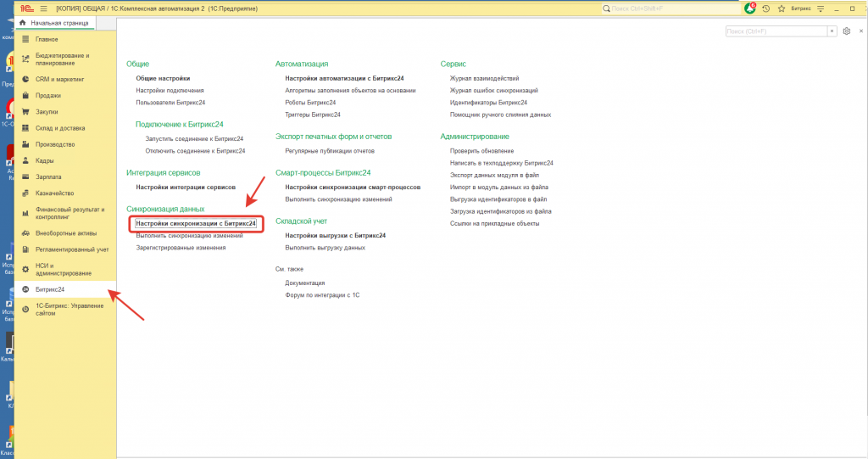This screenshot has width=868, height=459.
Task: Open Пользователи Битрикс24
Action: pos(170,103)
